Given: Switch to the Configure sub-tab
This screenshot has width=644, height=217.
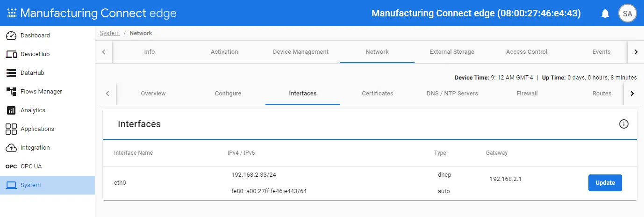Looking at the screenshot, I should [228, 94].
